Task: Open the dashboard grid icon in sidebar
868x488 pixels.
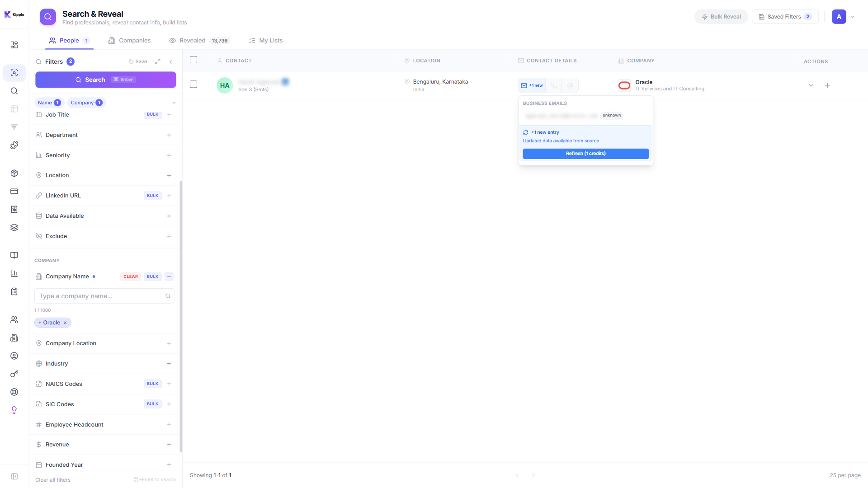Action: point(14,45)
